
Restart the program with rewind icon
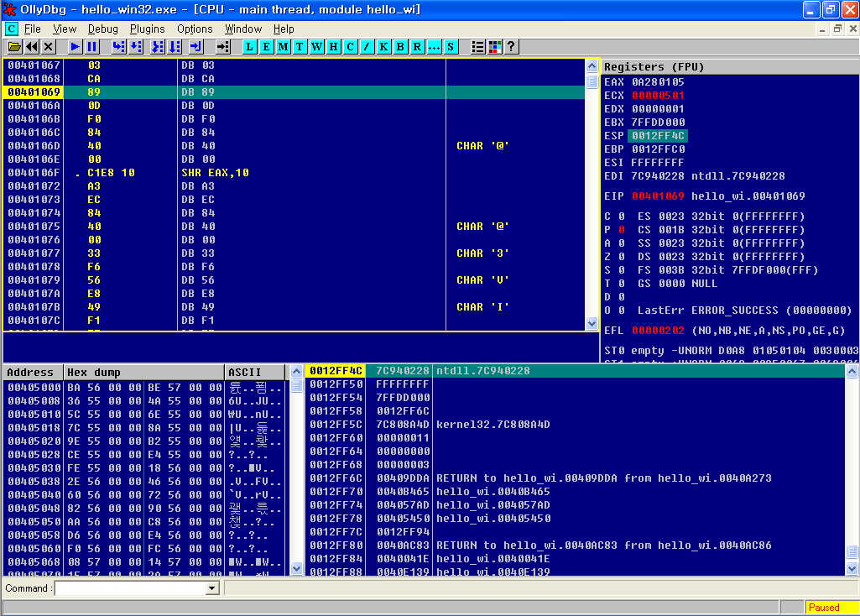click(31, 47)
